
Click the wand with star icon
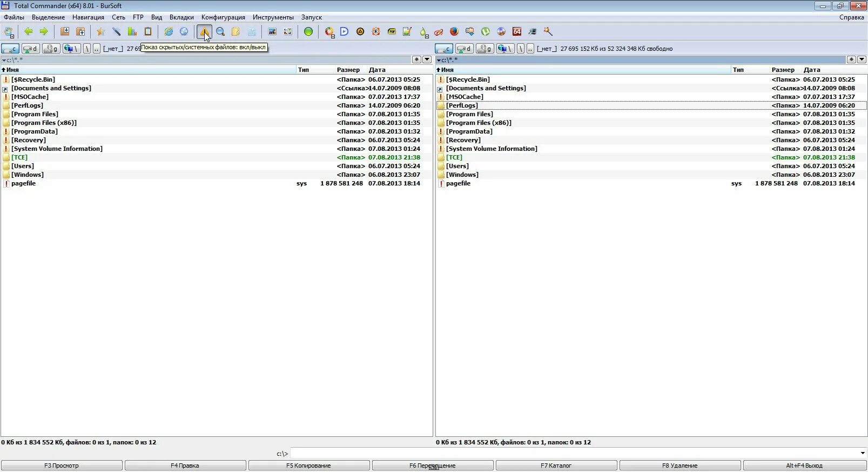[548, 31]
